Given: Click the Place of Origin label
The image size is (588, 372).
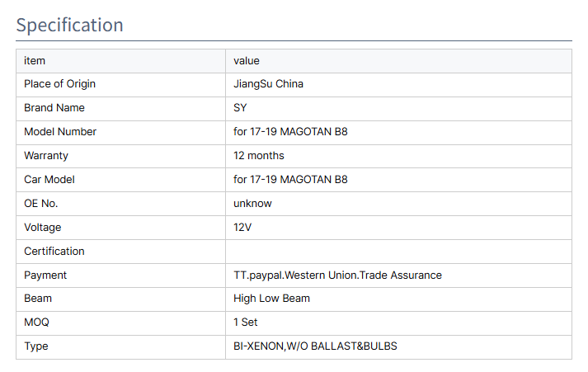Looking at the screenshot, I should coord(59,84).
